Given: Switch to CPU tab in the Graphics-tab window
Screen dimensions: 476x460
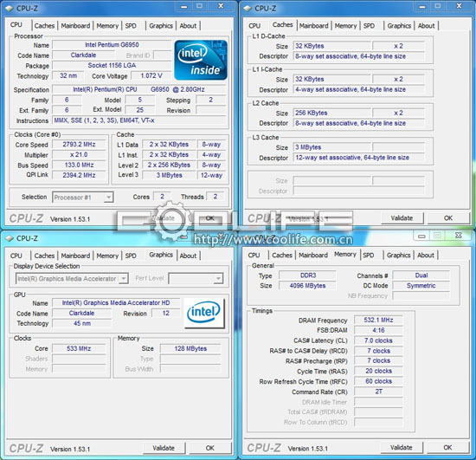Looking at the screenshot, I should (16, 256).
